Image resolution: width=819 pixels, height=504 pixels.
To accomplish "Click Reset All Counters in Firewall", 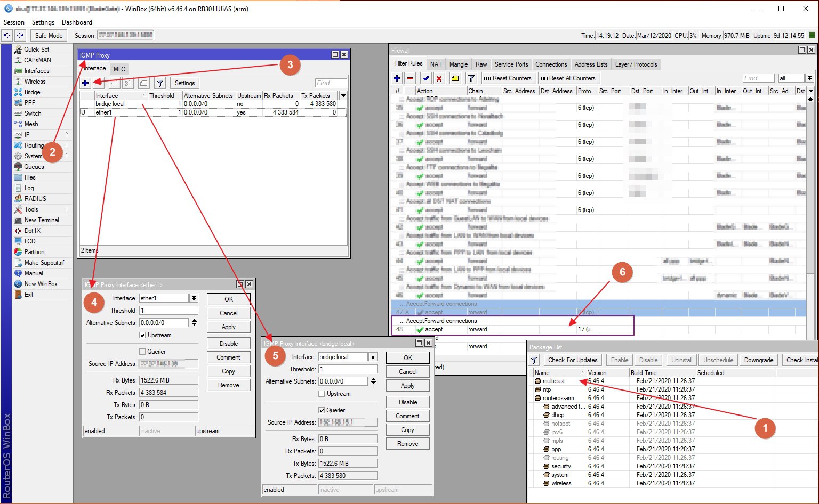I will click(x=568, y=78).
